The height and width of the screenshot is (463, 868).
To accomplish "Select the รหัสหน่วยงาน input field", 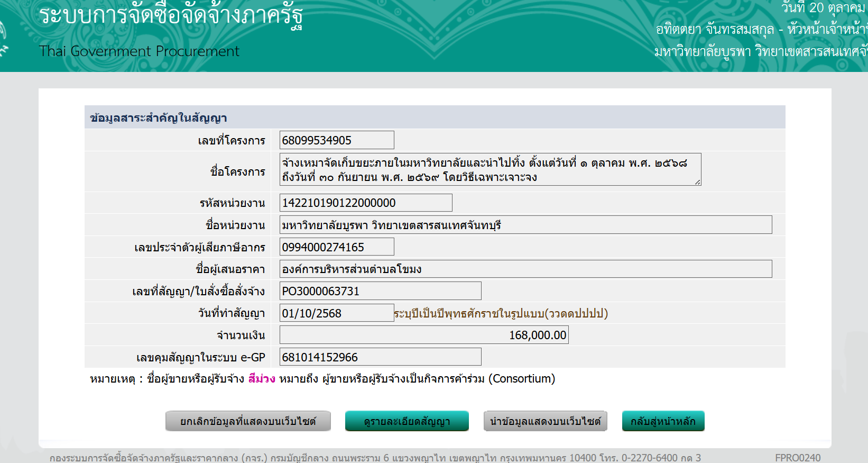I will tap(365, 203).
